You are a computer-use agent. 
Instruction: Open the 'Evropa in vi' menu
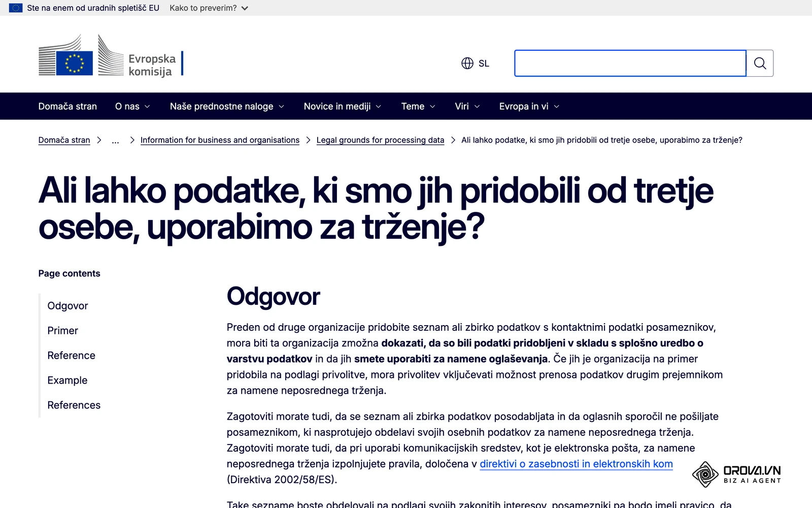529,106
